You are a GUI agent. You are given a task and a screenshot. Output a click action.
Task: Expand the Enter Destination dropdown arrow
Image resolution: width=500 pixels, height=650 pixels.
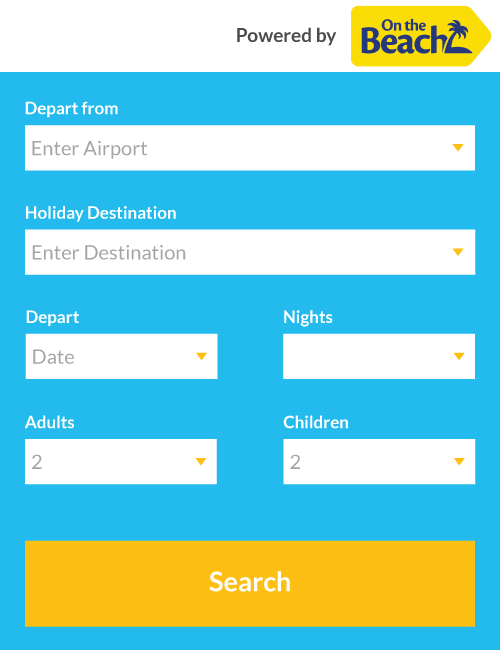tap(458, 252)
